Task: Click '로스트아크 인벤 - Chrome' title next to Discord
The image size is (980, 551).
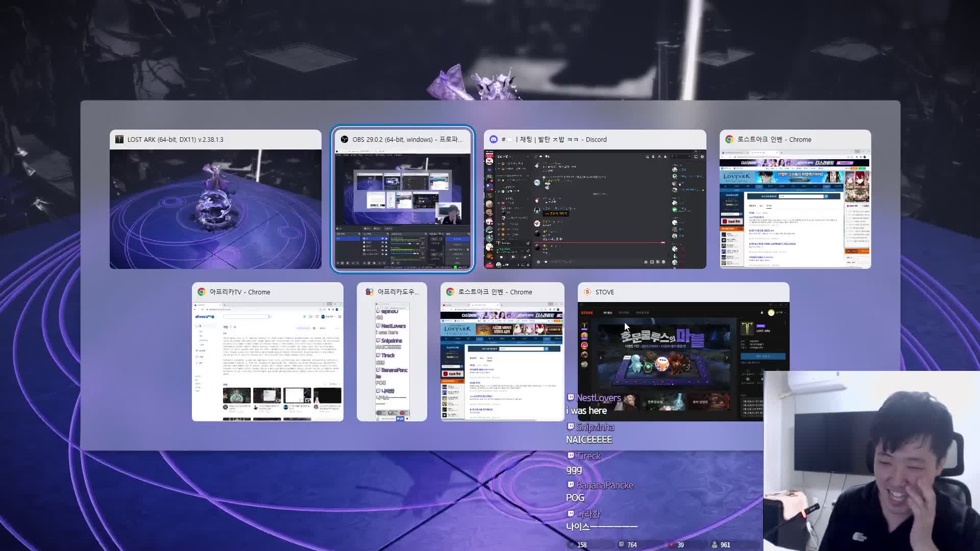Action: click(774, 139)
